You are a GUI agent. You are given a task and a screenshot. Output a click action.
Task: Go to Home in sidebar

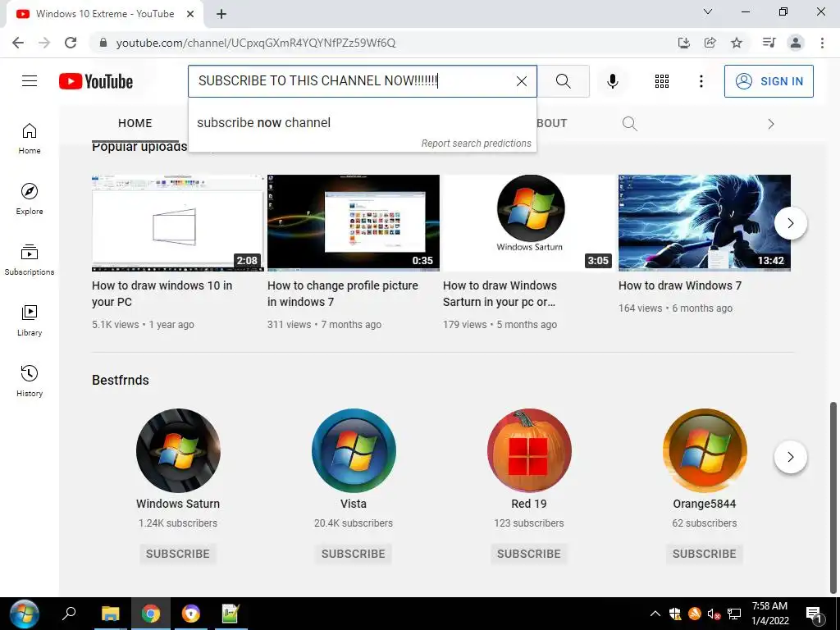coord(30,139)
